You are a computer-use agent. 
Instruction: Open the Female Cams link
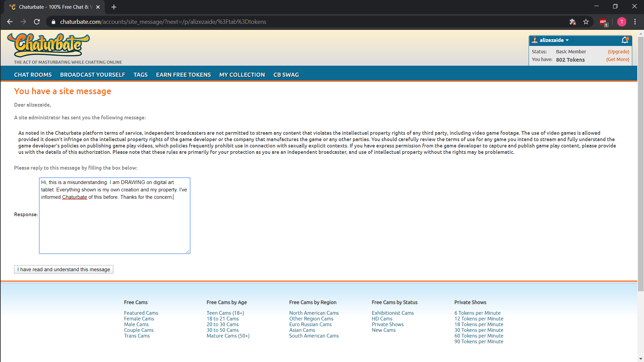(139, 318)
